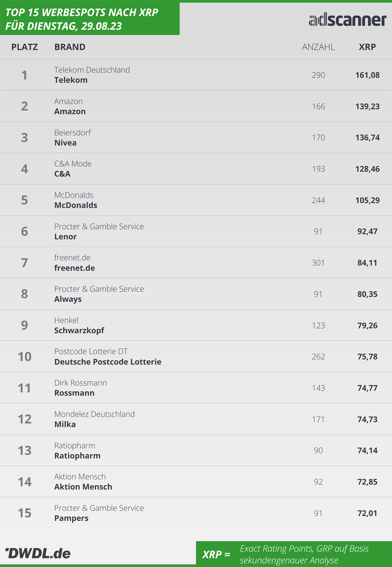The image size is (392, 567).
Task: Select the Schwarzkopf brand name
Action: (x=79, y=331)
